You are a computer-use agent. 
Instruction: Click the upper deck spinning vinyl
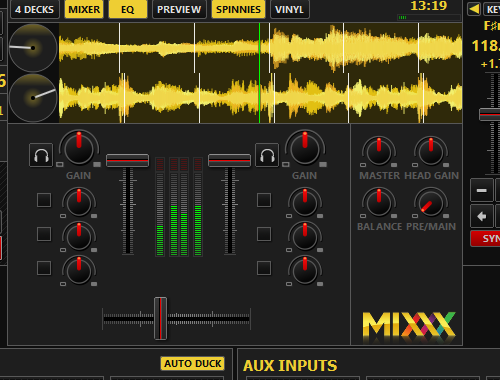[33, 48]
